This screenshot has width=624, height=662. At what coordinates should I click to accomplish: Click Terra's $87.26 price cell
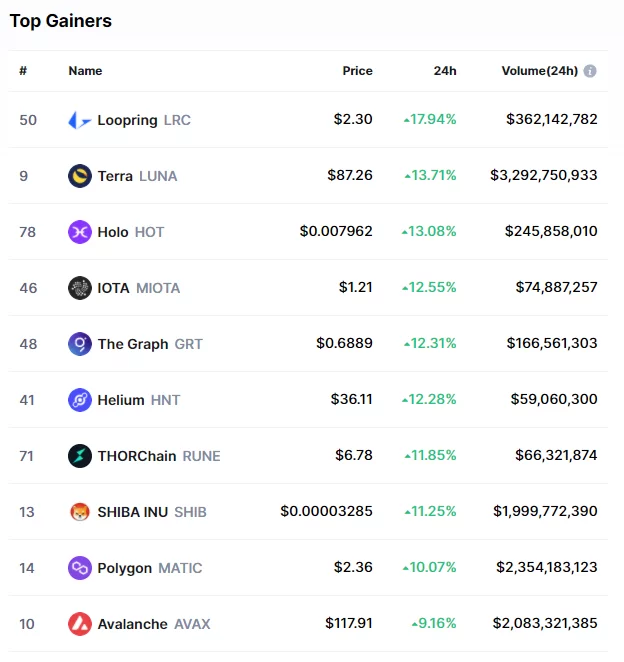click(350, 176)
